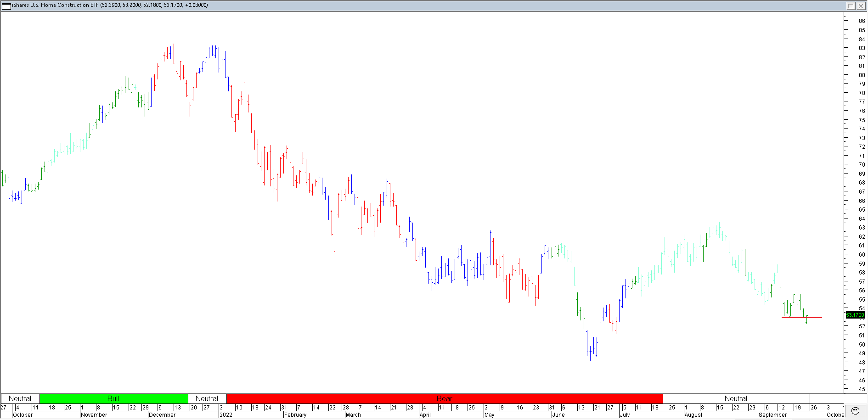Click the first Neutral ribbon segment at October
The image size is (868, 420).
(x=20, y=398)
